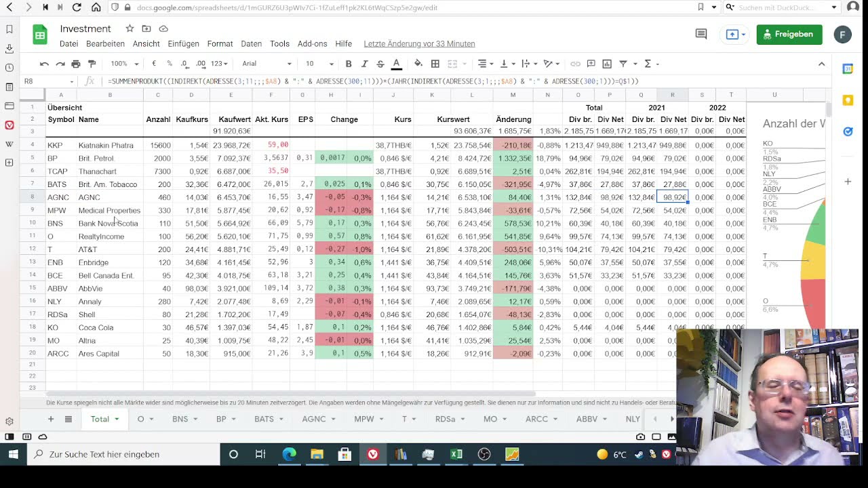This screenshot has height=488, width=868.
Task: Decrease decimal places icon
Action: [184, 64]
